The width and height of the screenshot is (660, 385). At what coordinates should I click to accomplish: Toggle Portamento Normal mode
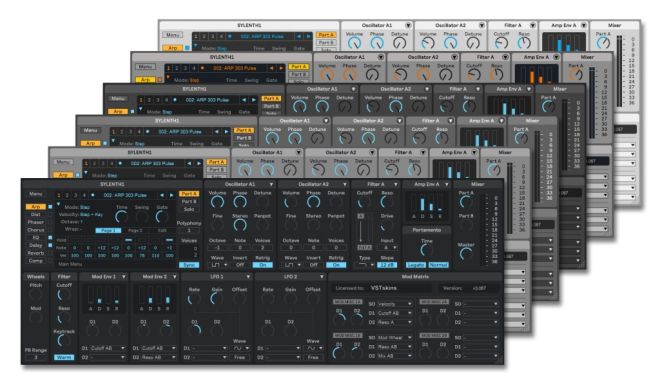pos(438,265)
